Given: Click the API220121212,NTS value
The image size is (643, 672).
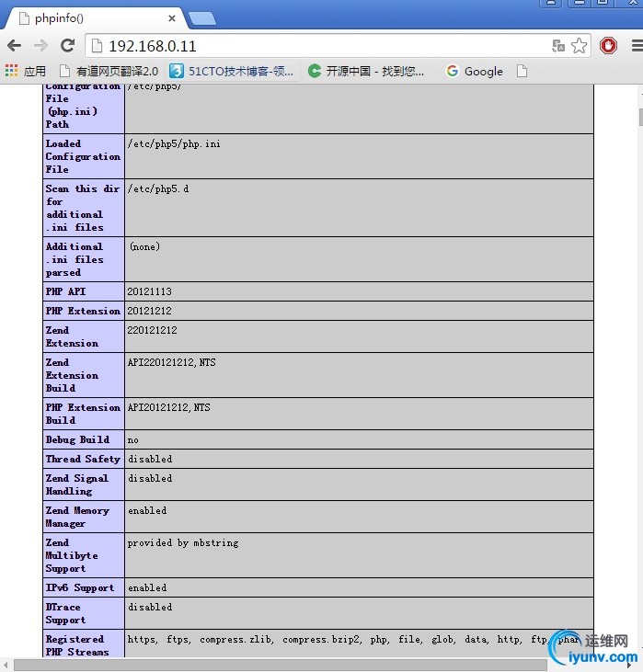Looking at the screenshot, I should coord(172,362).
